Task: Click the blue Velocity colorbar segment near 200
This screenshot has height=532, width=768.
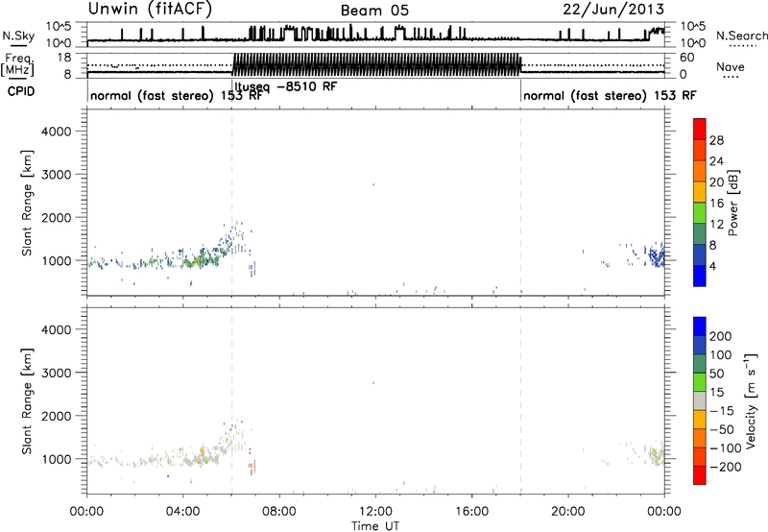Action: (x=700, y=326)
